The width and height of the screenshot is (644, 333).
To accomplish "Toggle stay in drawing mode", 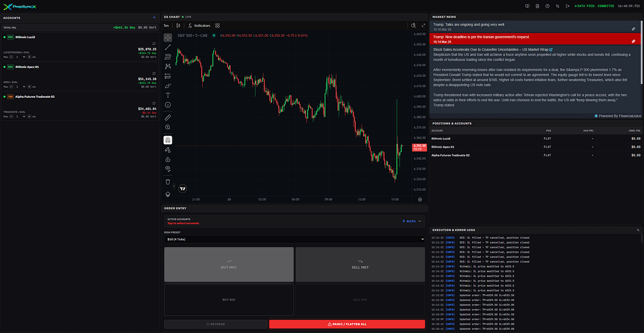I will point(167,150).
